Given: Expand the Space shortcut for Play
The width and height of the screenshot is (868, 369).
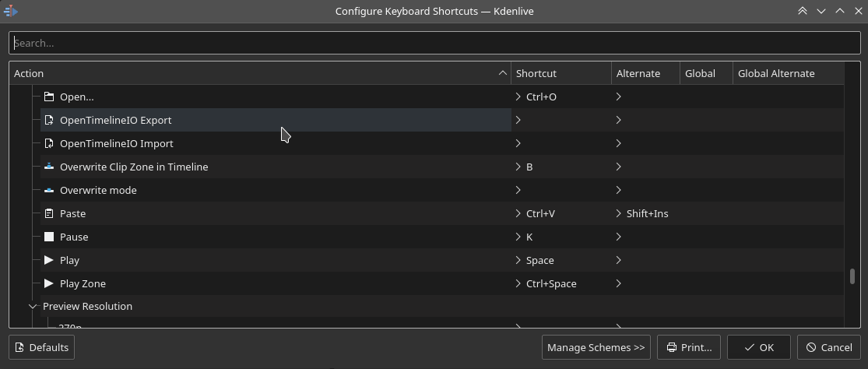Looking at the screenshot, I should (518, 260).
